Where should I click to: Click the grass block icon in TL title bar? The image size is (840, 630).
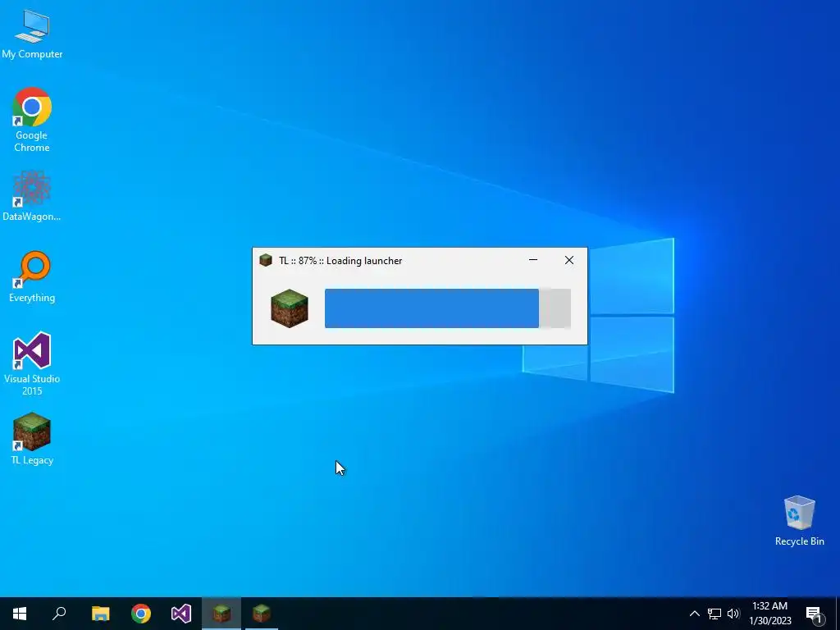coord(266,260)
